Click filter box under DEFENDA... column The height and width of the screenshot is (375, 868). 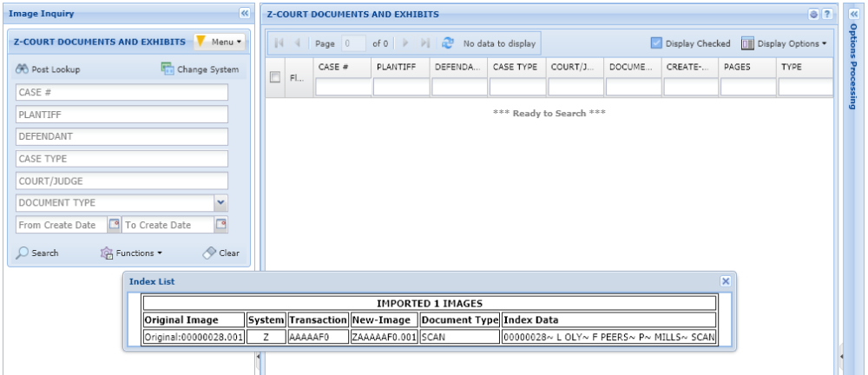click(459, 87)
